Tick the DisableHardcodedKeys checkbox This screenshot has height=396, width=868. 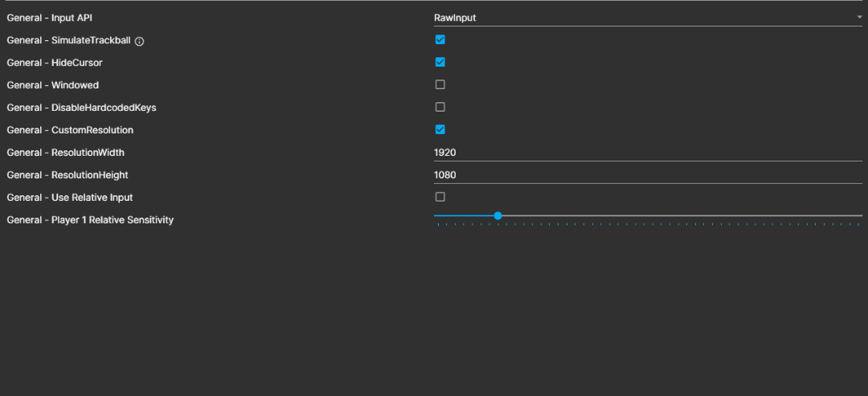(440, 107)
